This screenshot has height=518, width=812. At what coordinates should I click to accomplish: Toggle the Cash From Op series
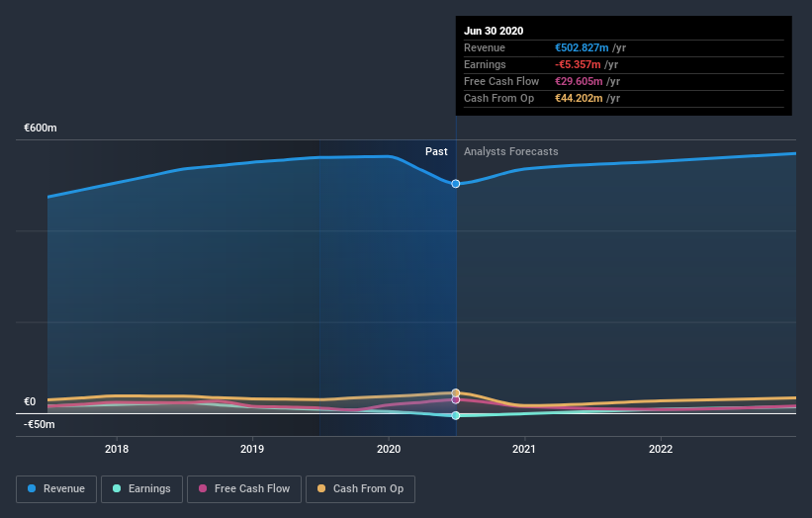tap(360, 489)
